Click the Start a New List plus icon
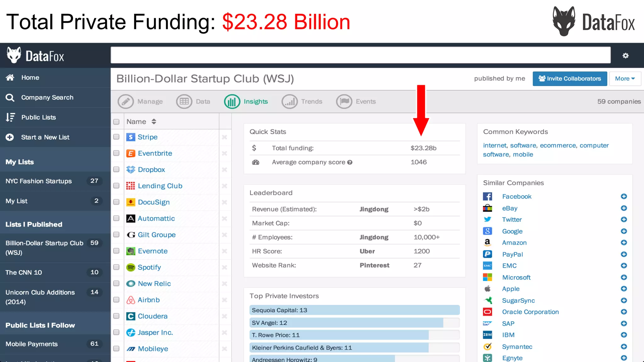This screenshot has height=362, width=644. point(10,137)
